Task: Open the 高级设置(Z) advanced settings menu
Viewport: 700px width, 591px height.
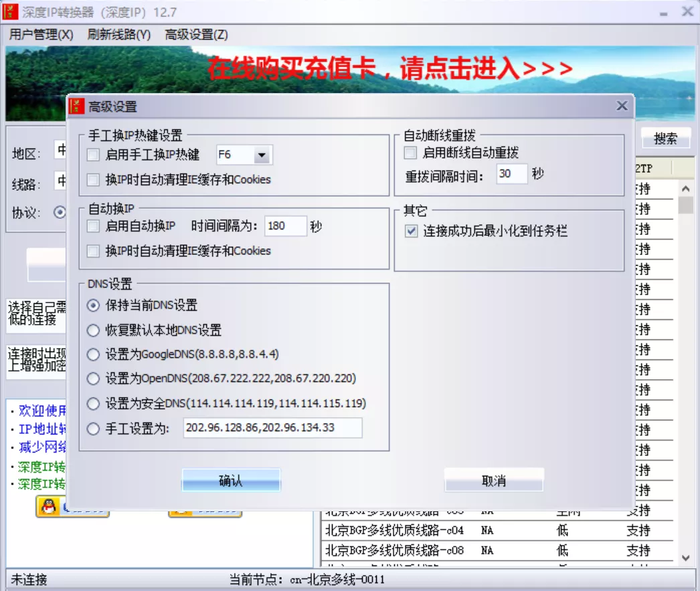Action: [x=196, y=34]
